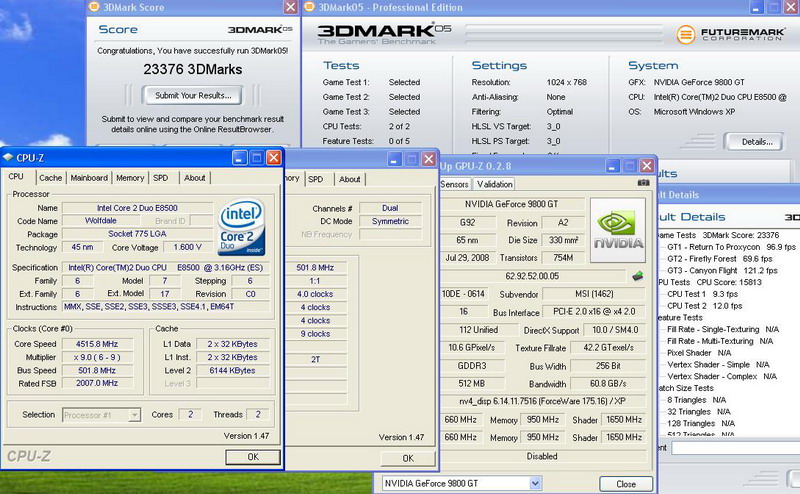The width and height of the screenshot is (800, 494).
Task: Switch to the Memory tab in front CPU-Z
Action: click(x=130, y=178)
